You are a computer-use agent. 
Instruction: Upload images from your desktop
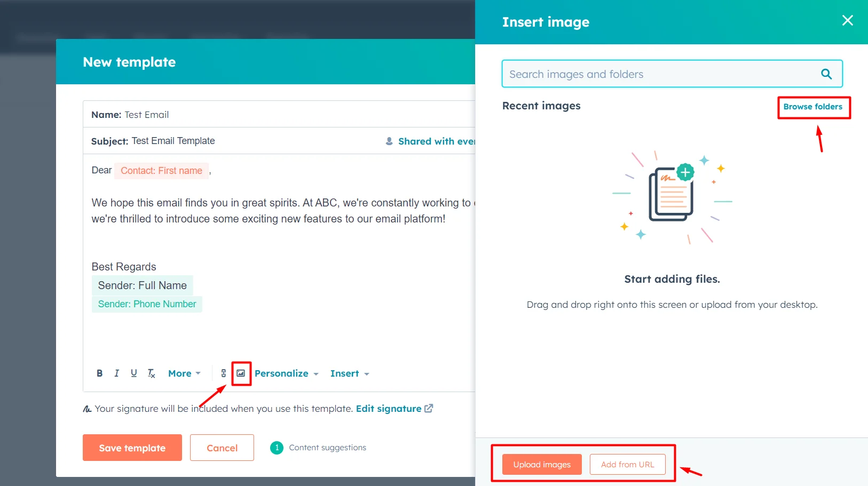tap(541, 464)
